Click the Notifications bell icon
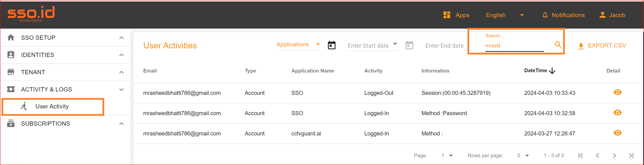The image size is (644, 165). click(x=545, y=15)
